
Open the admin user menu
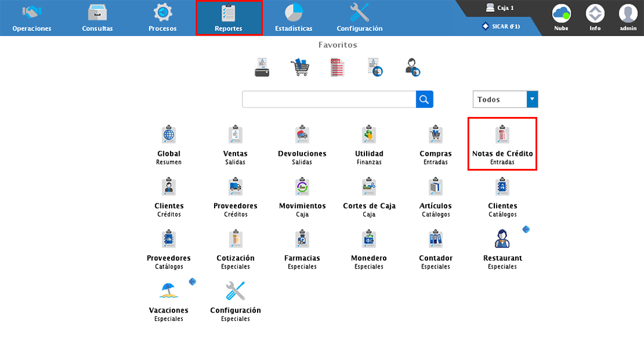click(627, 17)
